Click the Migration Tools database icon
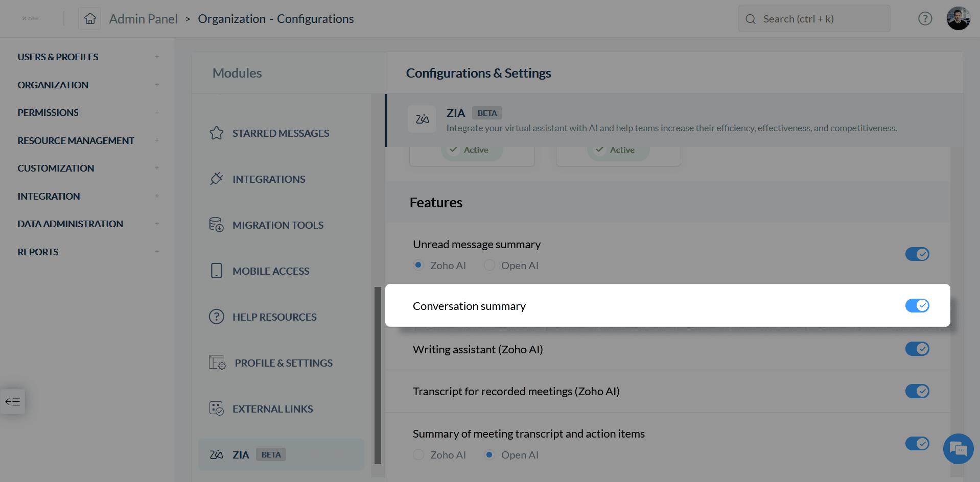This screenshot has width=980, height=482. tap(217, 225)
